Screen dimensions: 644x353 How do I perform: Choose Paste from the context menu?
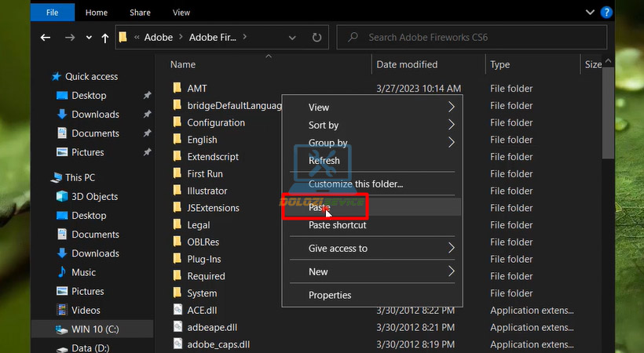coord(320,208)
